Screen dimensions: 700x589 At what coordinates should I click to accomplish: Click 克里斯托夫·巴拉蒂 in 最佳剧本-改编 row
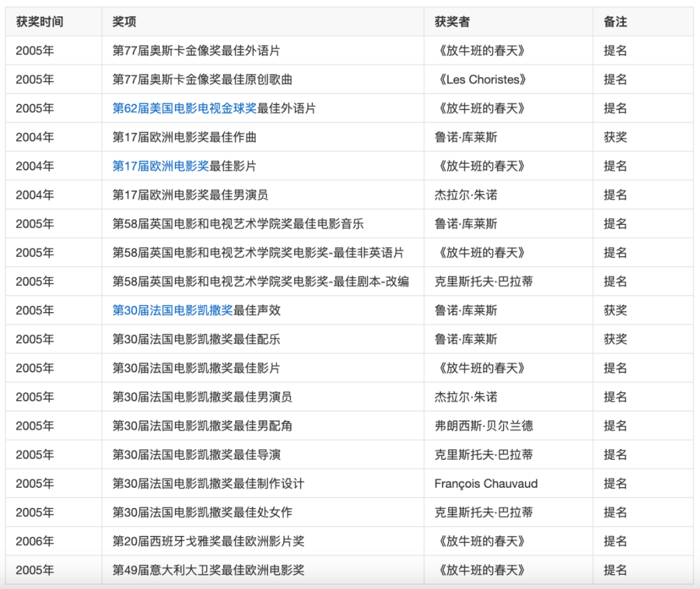(484, 281)
